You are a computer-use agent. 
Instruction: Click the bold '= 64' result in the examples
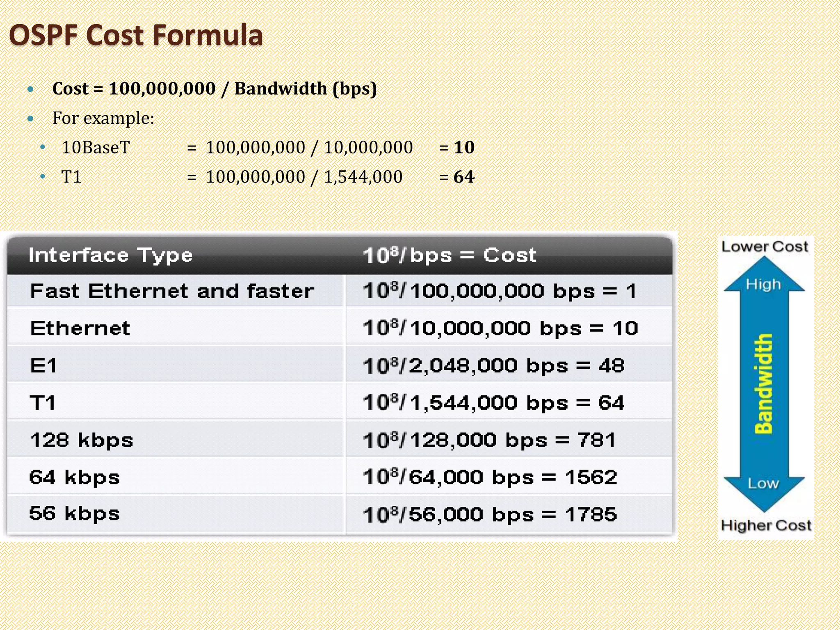click(x=457, y=177)
